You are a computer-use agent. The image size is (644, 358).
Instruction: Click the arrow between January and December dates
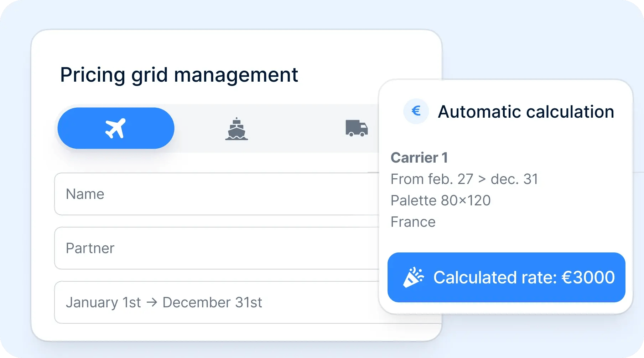152,302
